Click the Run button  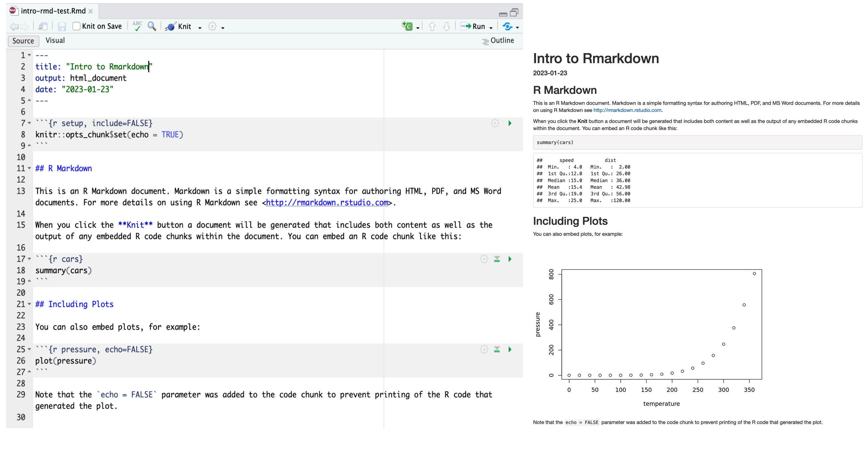(473, 26)
